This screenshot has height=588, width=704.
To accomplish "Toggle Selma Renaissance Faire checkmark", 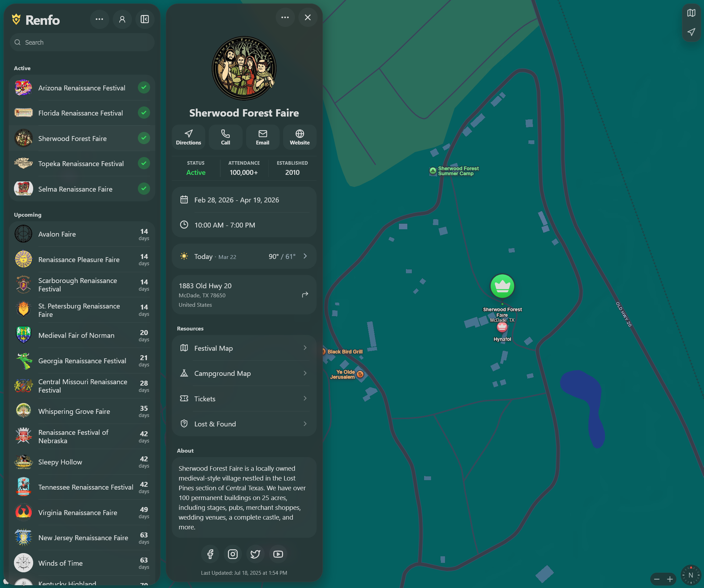I will (x=144, y=189).
